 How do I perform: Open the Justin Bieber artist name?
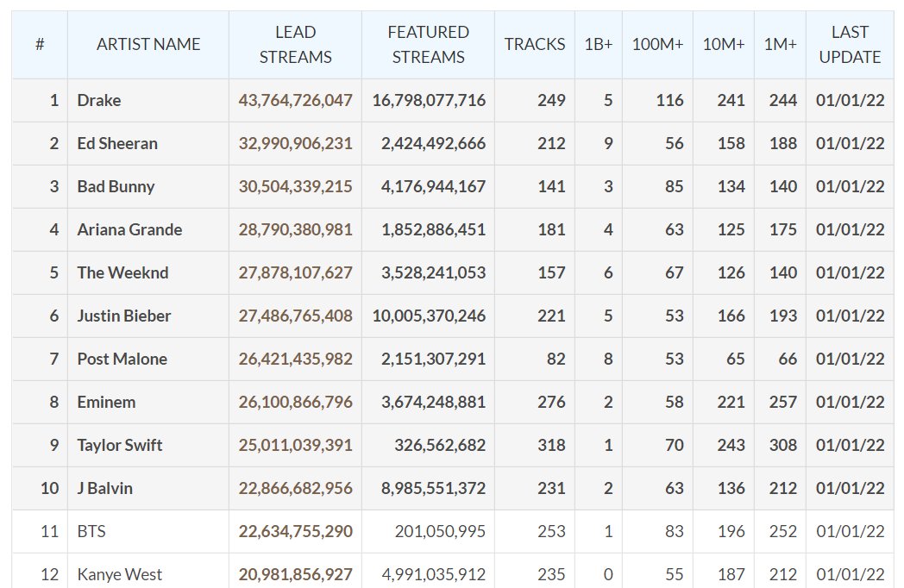(x=124, y=316)
